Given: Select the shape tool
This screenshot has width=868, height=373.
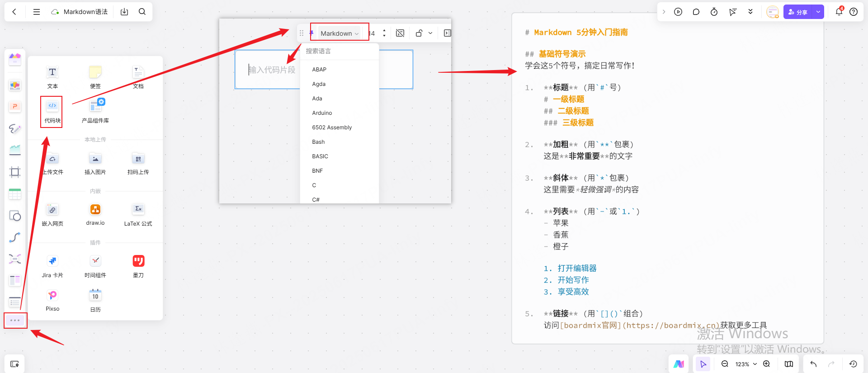Looking at the screenshot, I should tap(15, 216).
